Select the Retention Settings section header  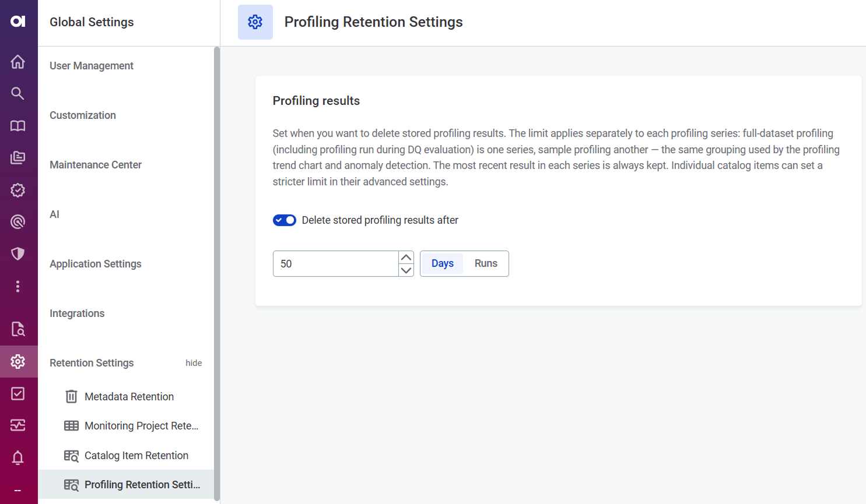pos(92,363)
